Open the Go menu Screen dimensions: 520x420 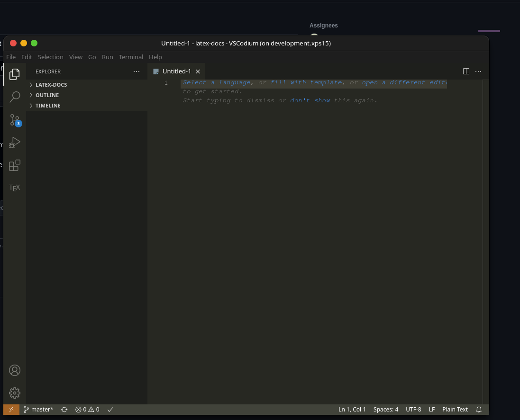[92, 57]
